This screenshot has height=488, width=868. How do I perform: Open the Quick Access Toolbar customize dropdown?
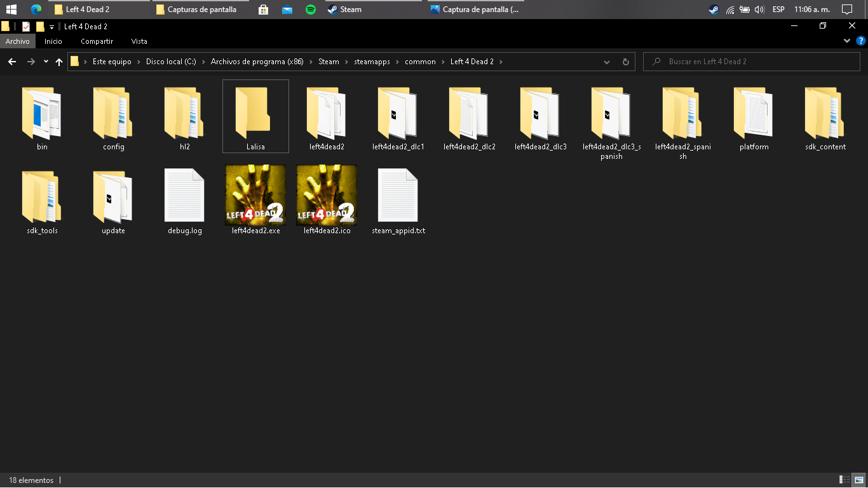[x=52, y=27]
